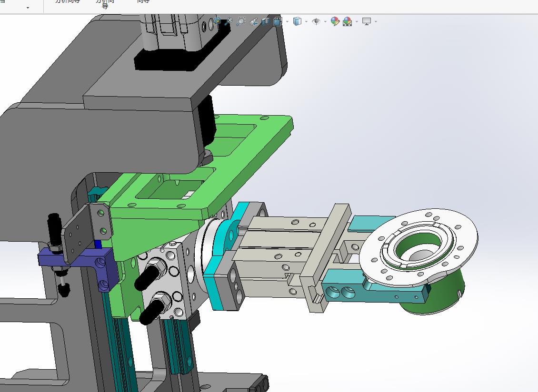
Task: Open the Display Style cube icon
Action: point(297,21)
